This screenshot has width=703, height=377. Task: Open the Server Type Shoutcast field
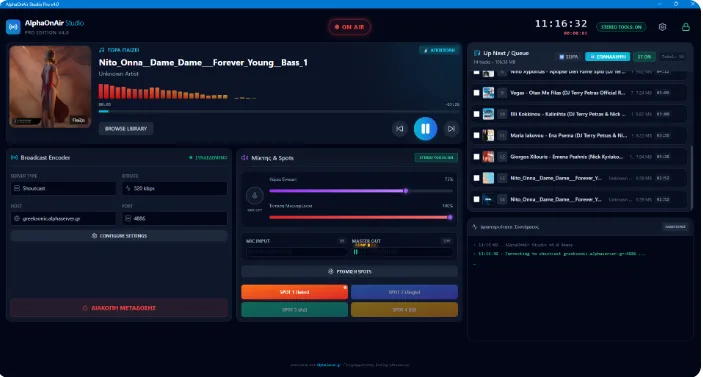pos(63,188)
